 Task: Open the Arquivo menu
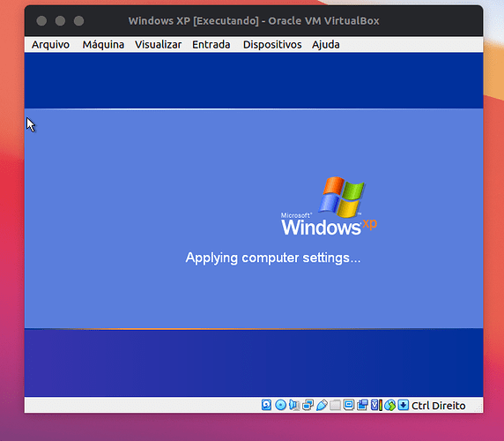[x=50, y=44]
